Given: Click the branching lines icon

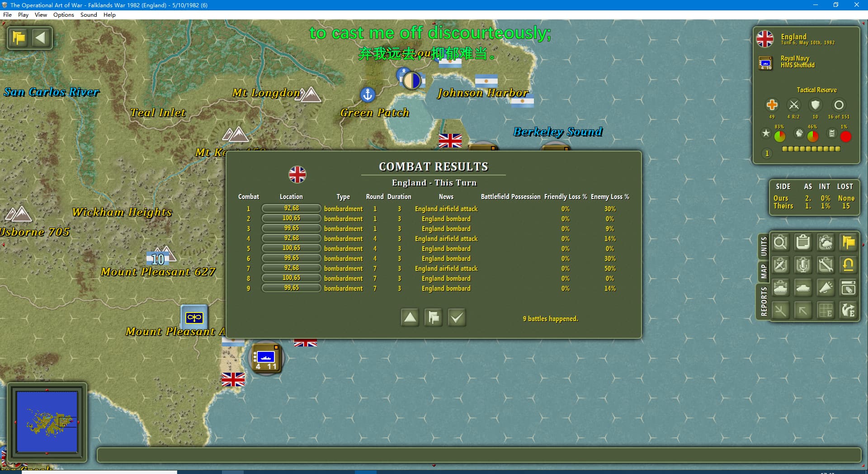Looking at the screenshot, I should click(x=780, y=311).
